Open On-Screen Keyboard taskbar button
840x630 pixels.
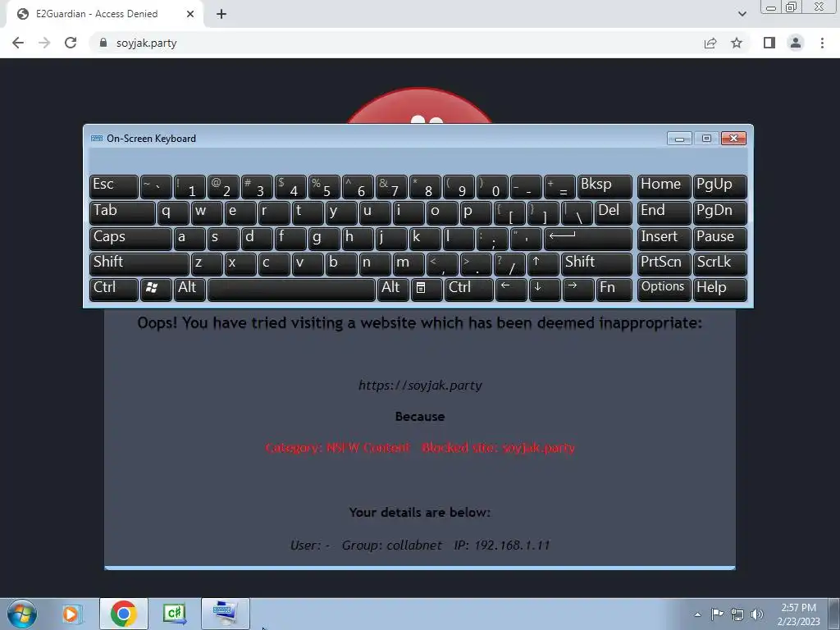tap(225, 614)
